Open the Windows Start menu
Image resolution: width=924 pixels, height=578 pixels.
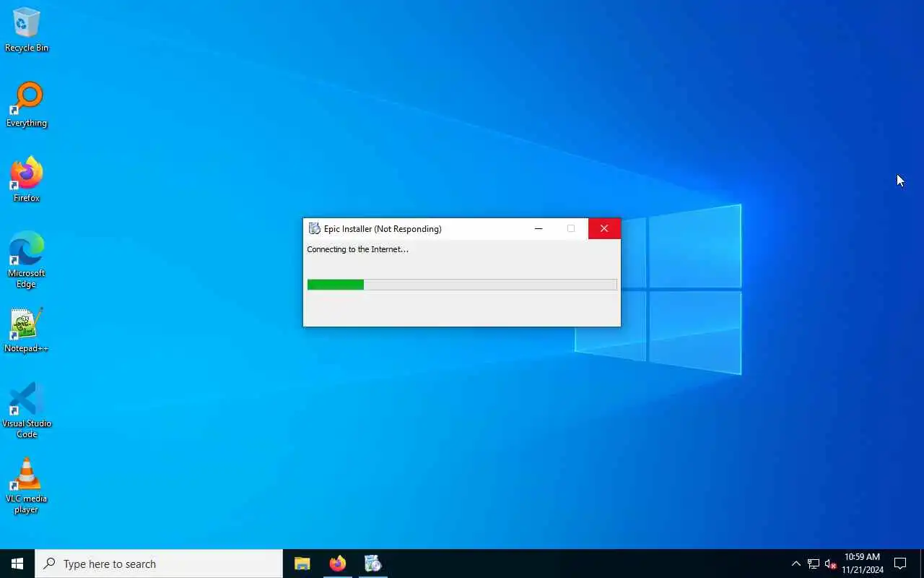tap(17, 564)
